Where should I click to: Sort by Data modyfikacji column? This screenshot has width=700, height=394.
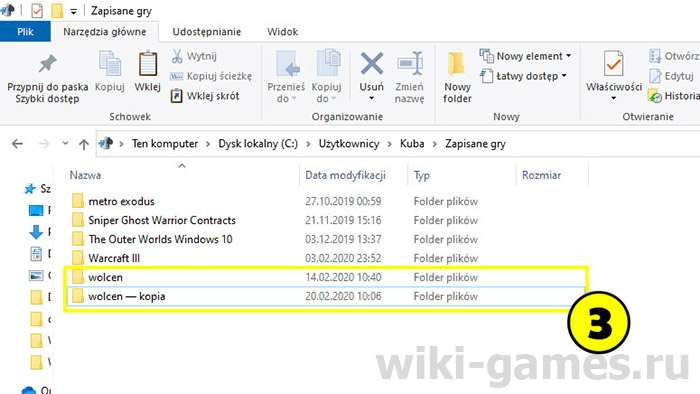point(346,175)
